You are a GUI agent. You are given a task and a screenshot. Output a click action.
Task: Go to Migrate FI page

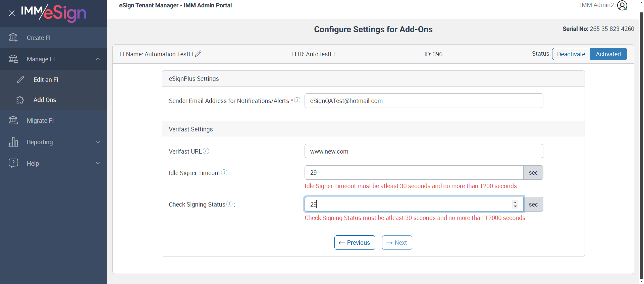[x=40, y=121]
